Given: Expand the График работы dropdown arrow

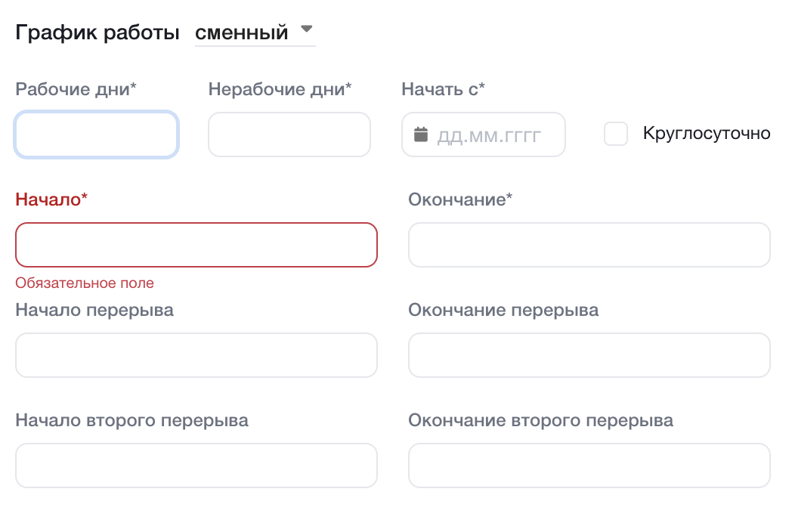Looking at the screenshot, I should coord(306,30).
